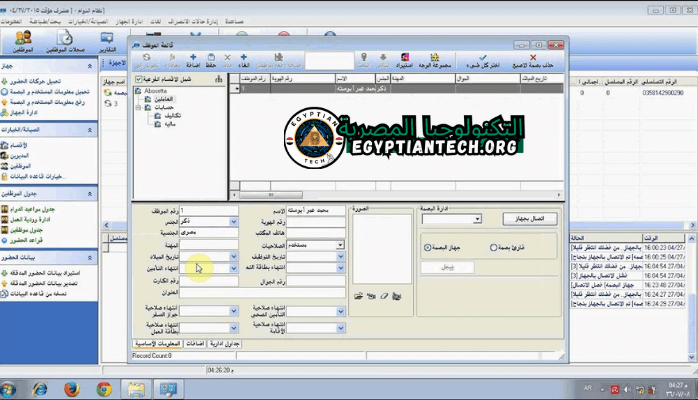Open the fingerprint management device combo box
Image resolution: width=698 pixels, height=400 pixels.
451,219
